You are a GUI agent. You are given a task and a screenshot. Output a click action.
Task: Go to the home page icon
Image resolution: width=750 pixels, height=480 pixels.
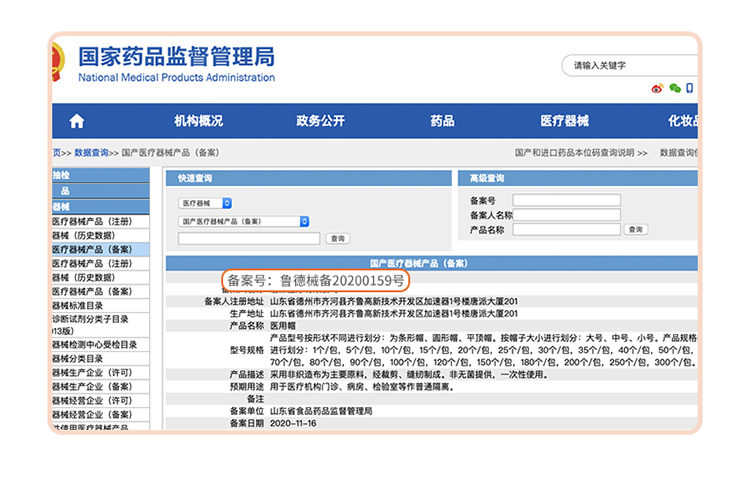[77, 121]
